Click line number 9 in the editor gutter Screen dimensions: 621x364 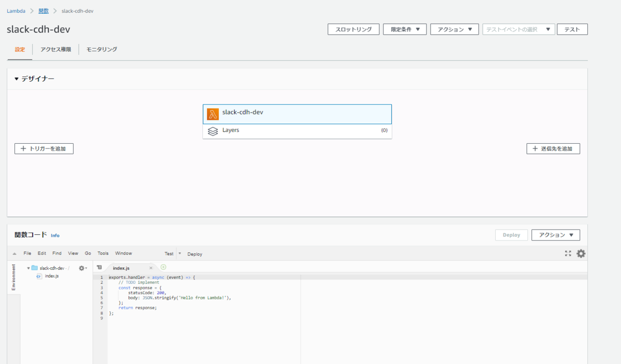(101, 318)
